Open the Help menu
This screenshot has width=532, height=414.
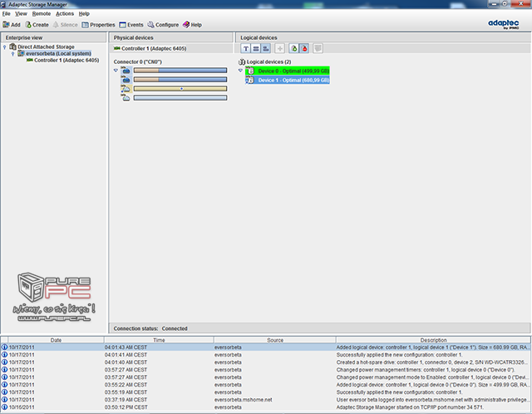[84, 13]
